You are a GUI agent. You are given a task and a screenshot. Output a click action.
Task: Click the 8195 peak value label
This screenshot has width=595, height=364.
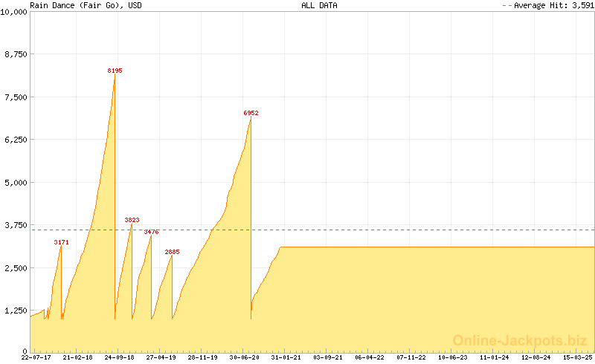(x=115, y=70)
